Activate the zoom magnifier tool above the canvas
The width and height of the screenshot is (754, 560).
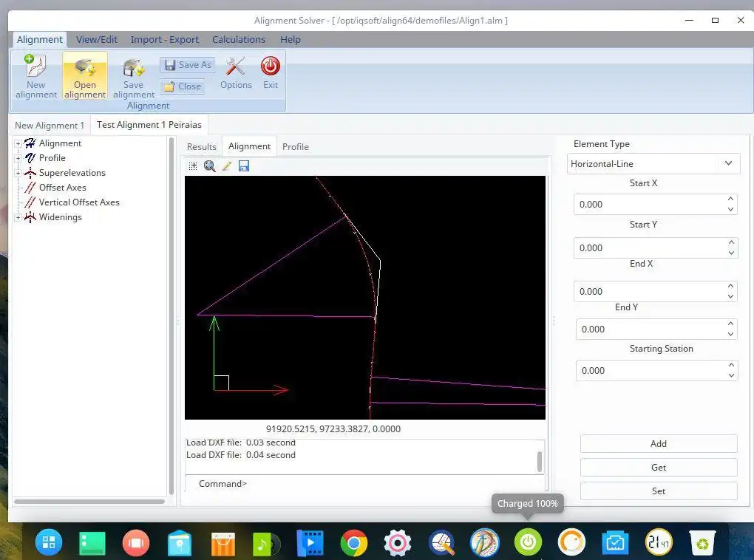coord(210,165)
